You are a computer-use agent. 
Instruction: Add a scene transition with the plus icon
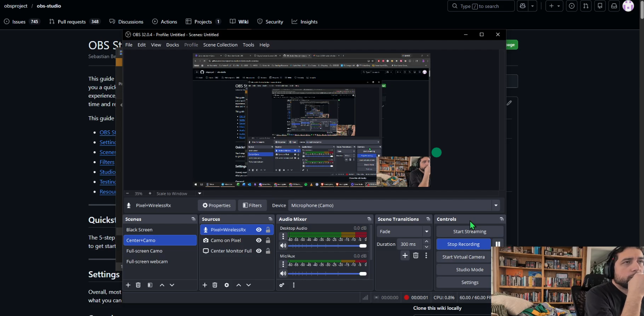pyautogui.click(x=405, y=255)
